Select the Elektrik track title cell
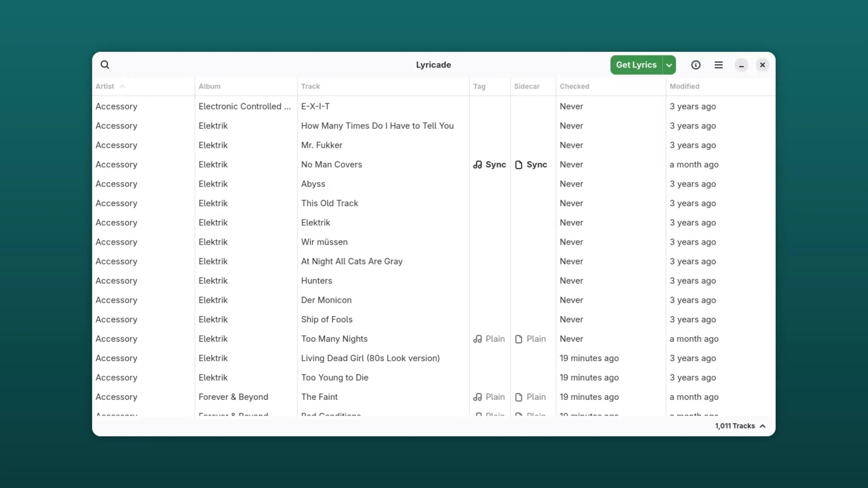This screenshot has height=488, width=868. click(x=315, y=223)
